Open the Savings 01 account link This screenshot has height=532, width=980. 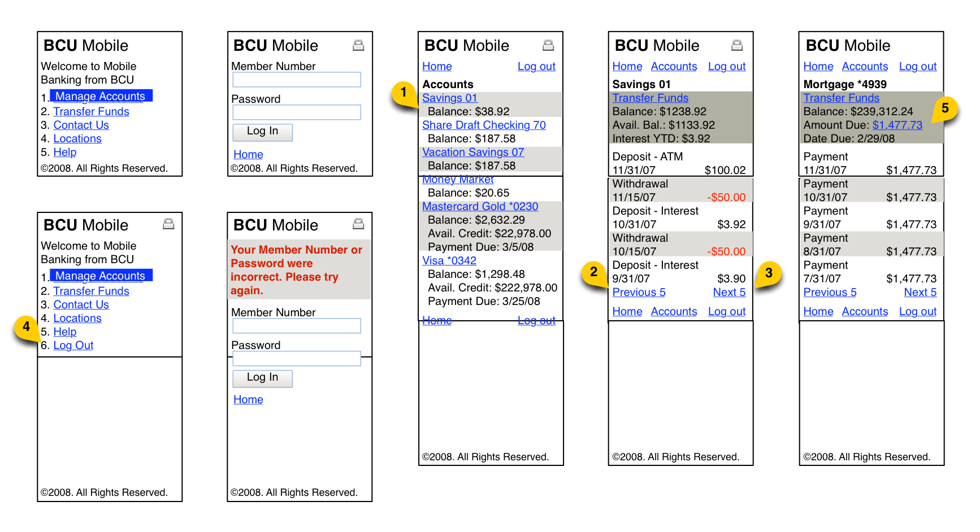[x=449, y=98]
